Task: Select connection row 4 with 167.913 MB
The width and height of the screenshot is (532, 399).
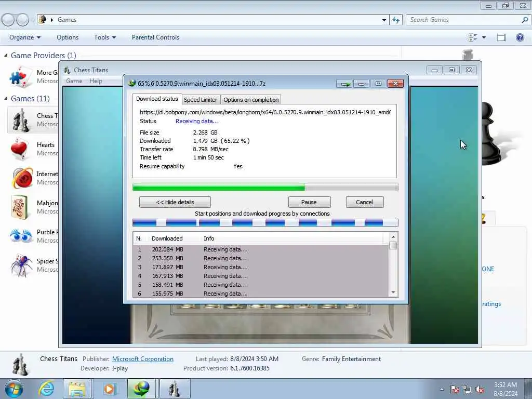Action: [261, 276]
